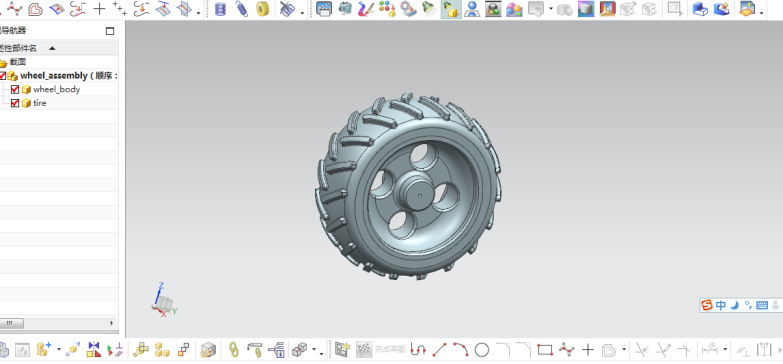Click the wheel model in viewport
Image resolution: width=783 pixels, height=364 pixels.
(407, 186)
